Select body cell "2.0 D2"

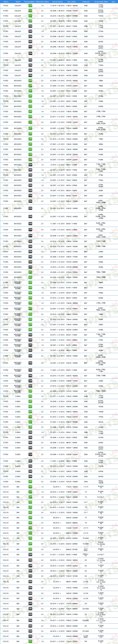point(86,582)
